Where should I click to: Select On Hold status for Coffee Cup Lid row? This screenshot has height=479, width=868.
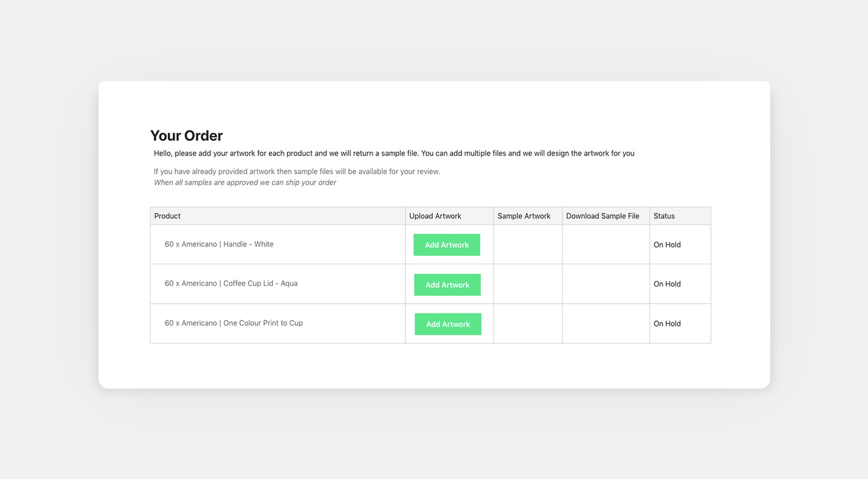[x=667, y=284]
